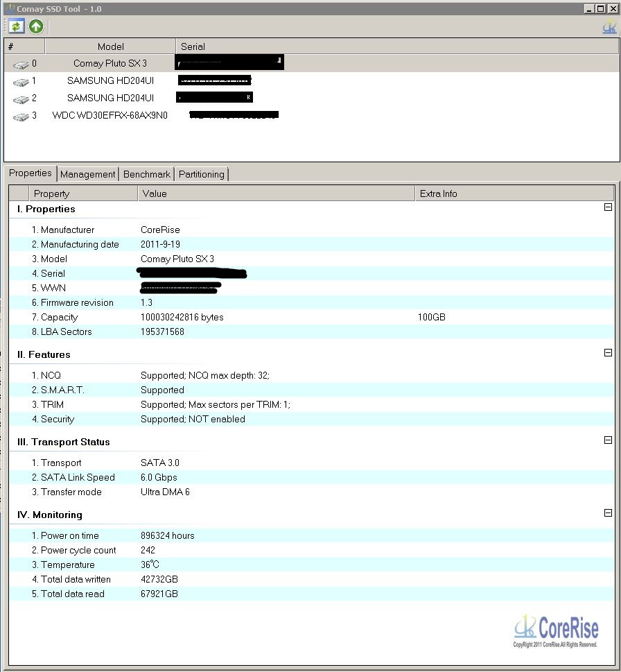Click drive icon for Comay Pluto SX 3

[x=21, y=64]
